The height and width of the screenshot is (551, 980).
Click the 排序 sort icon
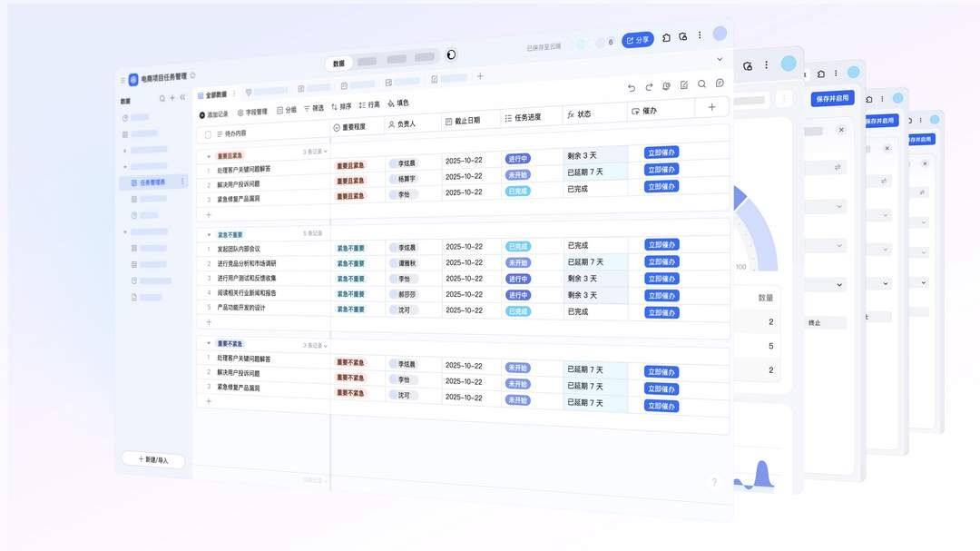coord(333,107)
